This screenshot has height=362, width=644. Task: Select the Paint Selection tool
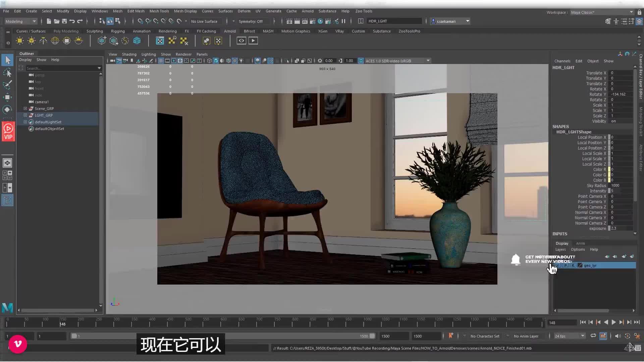pyautogui.click(x=7, y=85)
